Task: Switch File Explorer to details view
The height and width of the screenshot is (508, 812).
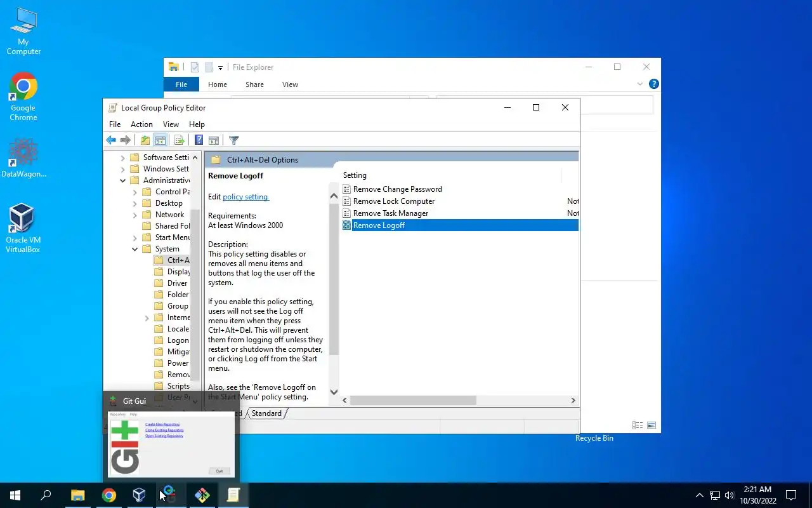Action: point(638,425)
